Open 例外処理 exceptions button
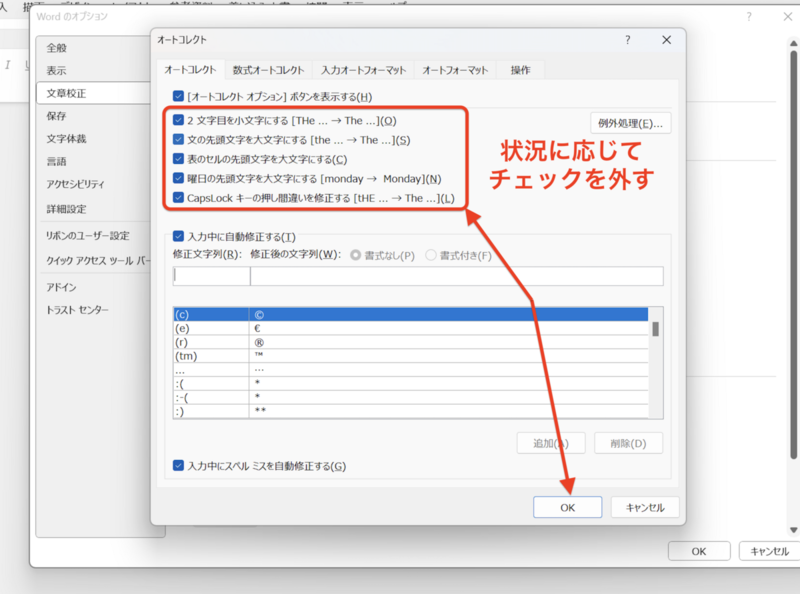The height and width of the screenshot is (594, 800). (631, 123)
